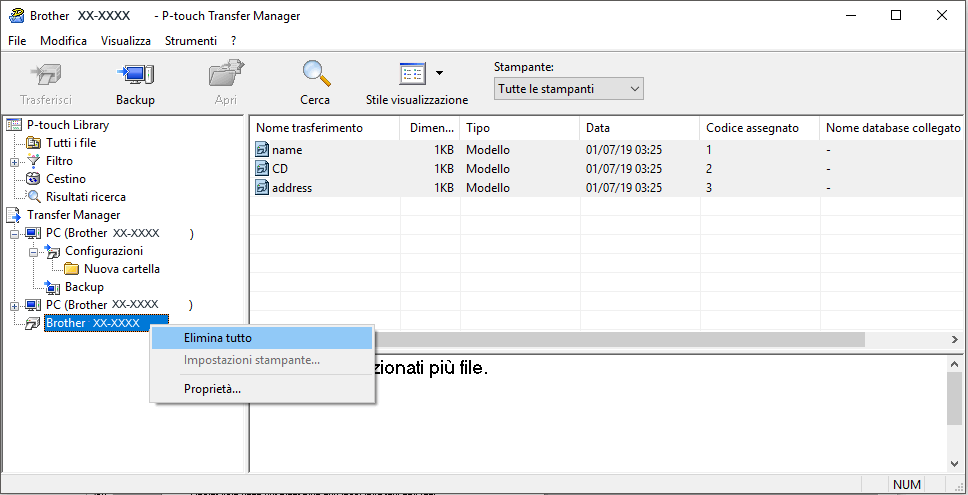Sort by Dimen... column header

pos(430,128)
